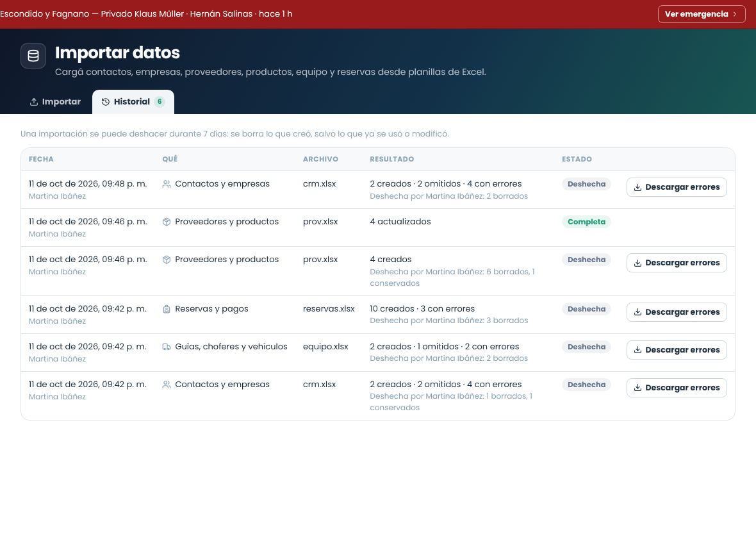Click 'Deshecha por Martina Ibáñez: 3 borrados' note

449,320
